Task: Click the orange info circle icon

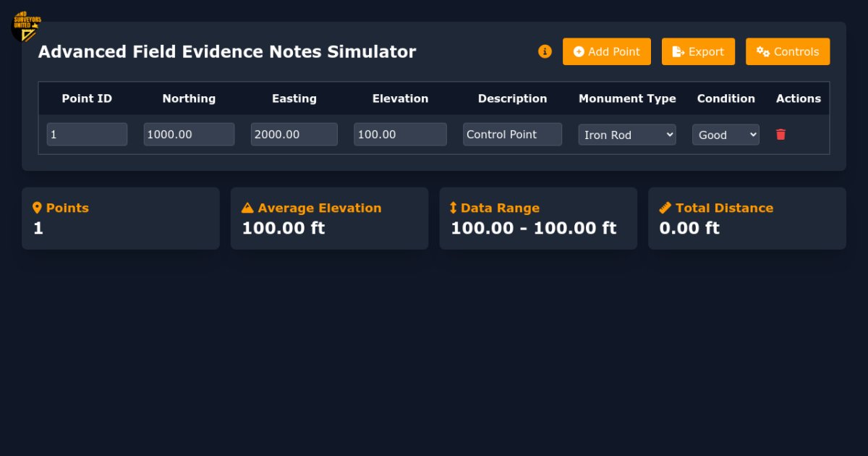Action: [545, 51]
